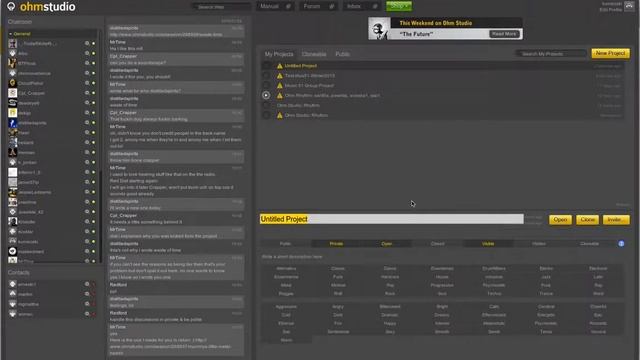The height and width of the screenshot is (360, 640).
Task: Select the radio button for Untitled Project row
Action: pos(266,66)
